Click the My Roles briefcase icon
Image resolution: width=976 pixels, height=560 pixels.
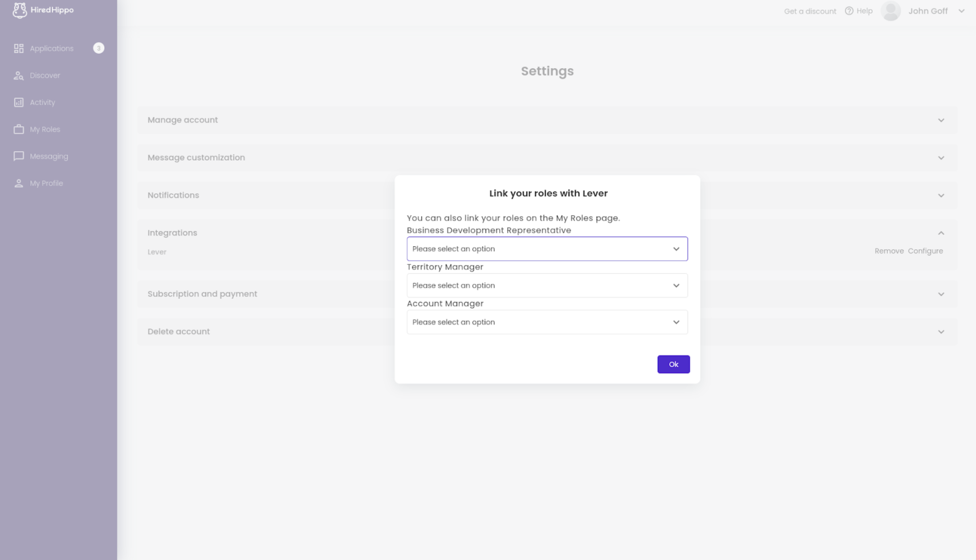click(x=19, y=129)
